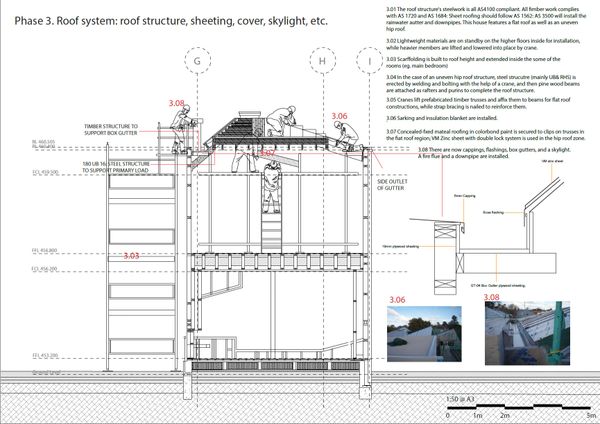Open the photo thumbnail captioned 3.08
The height and width of the screenshot is (424, 600).
click(x=527, y=333)
